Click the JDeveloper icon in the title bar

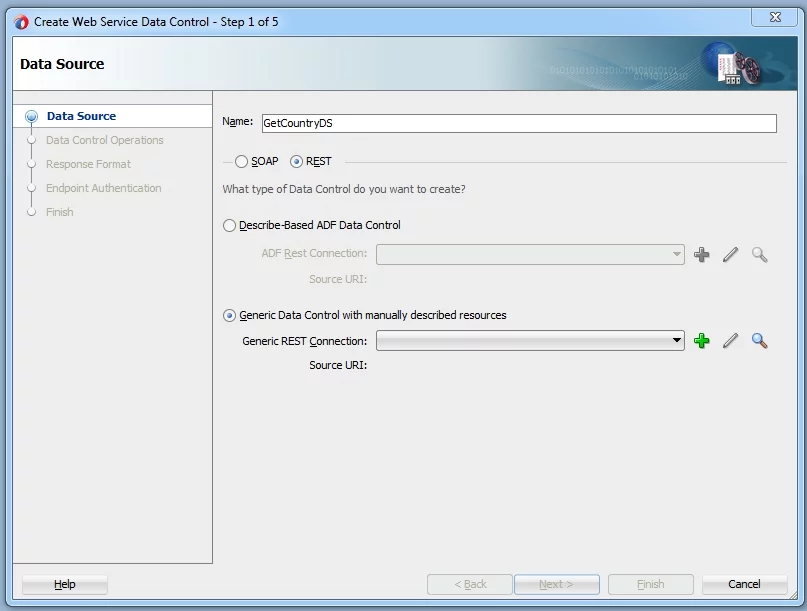click(22, 22)
